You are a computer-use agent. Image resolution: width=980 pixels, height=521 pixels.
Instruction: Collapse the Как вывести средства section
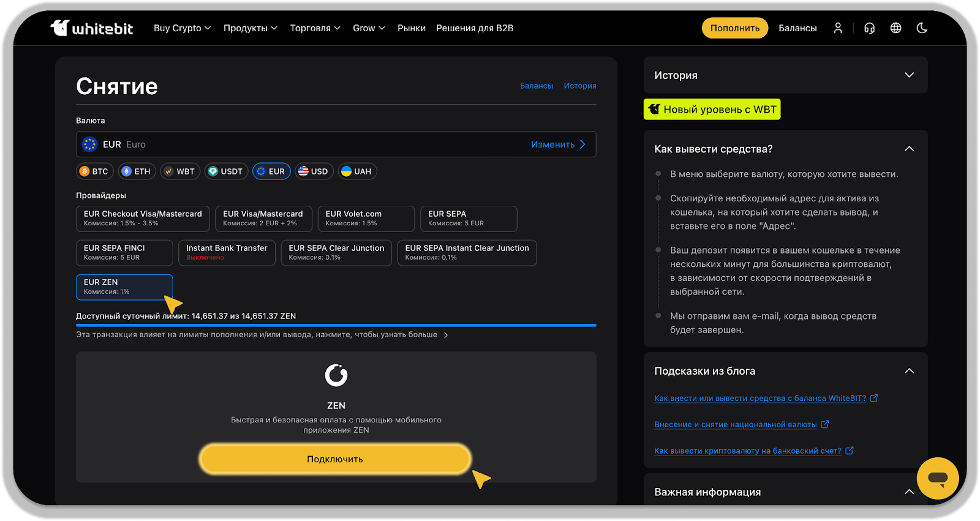(909, 149)
